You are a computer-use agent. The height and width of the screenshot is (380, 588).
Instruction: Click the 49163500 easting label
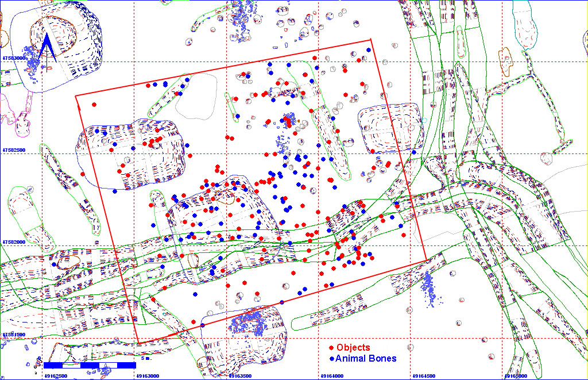pyautogui.click(x=239, y=376)
